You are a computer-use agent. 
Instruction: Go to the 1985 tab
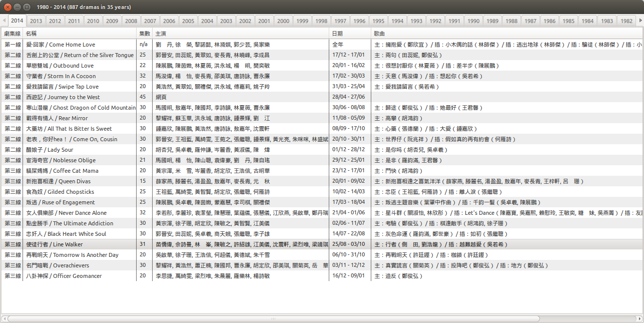[x=568, y=21]
